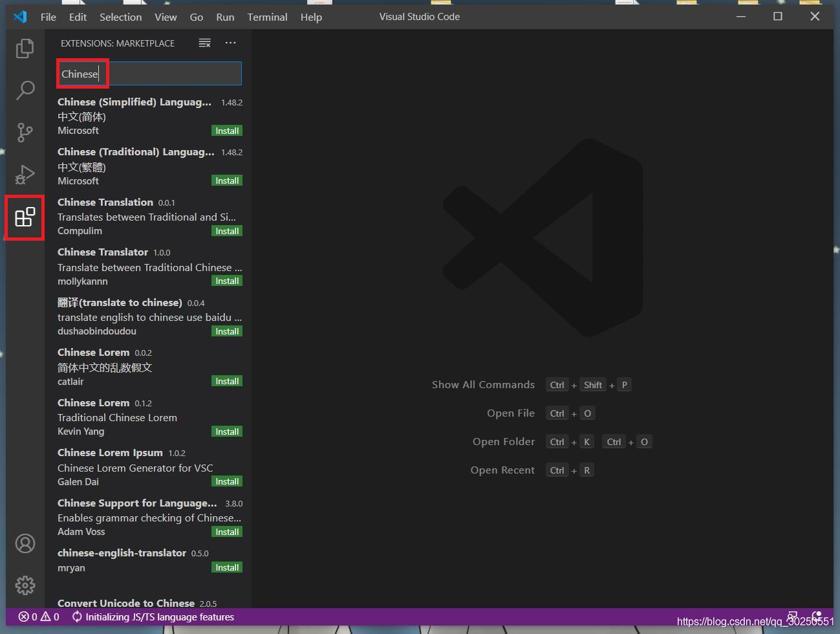Select Convert Unicode to Chinese extension title

coord(126,603)
